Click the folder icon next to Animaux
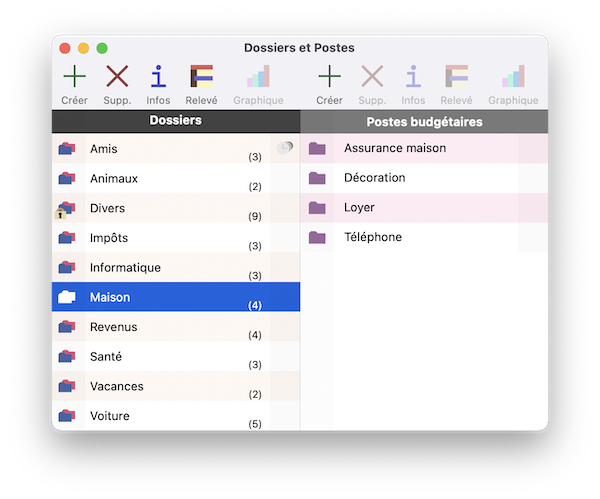Viewport: 600px width, 499px height. pyautogui.click(x=67, y=178)
